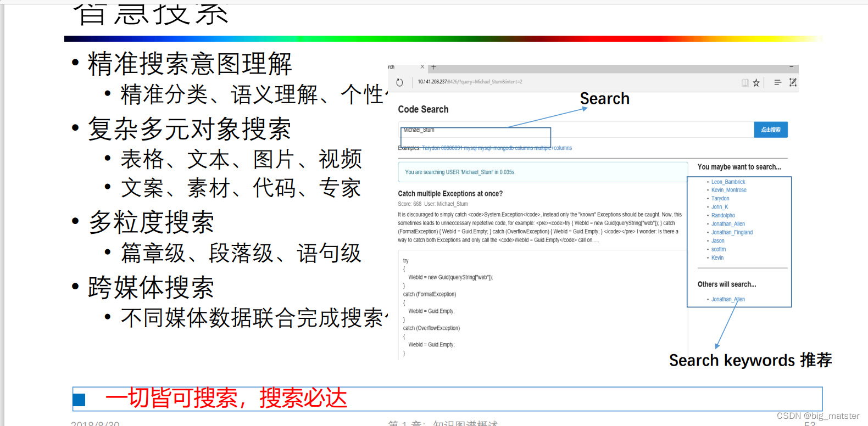The width and height of the screenshot is (868, 426).
Task: Click the WebId = new Guid code line
Action: 450,277
